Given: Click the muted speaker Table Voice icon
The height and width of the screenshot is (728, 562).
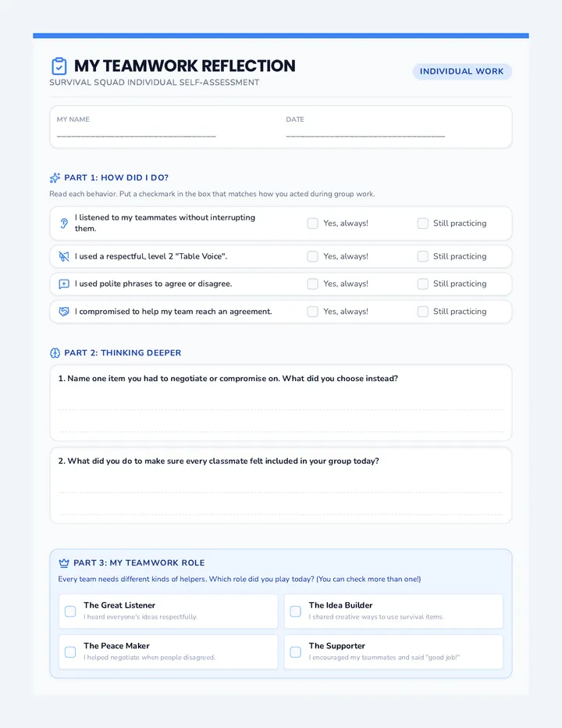Looking at the screenshot, I should [64, 256].
